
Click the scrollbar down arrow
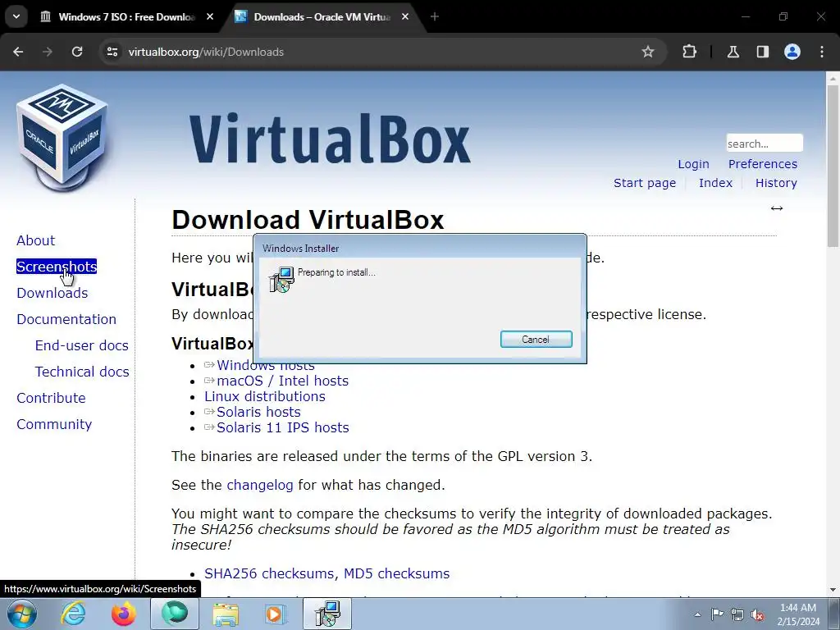click(833, 591)
